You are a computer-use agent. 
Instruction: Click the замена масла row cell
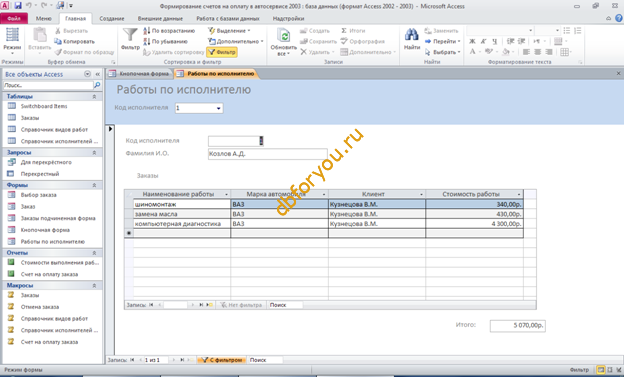pos(182,214)
